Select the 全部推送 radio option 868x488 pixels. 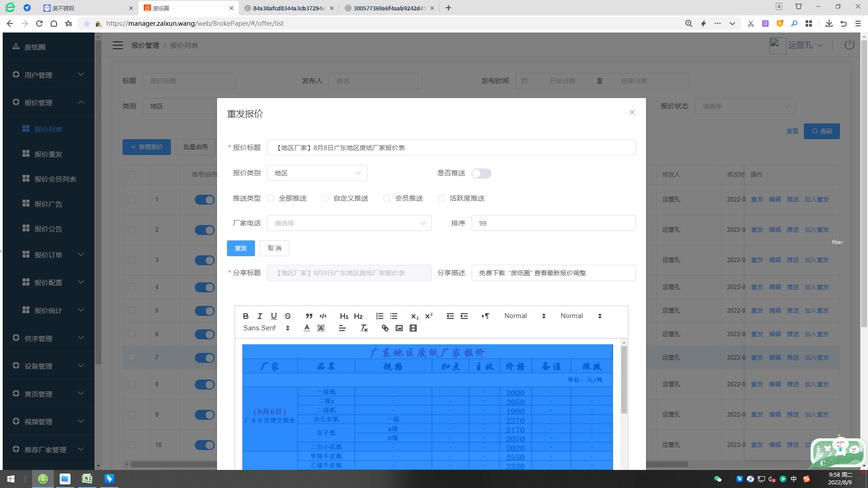tap(270, 198)
